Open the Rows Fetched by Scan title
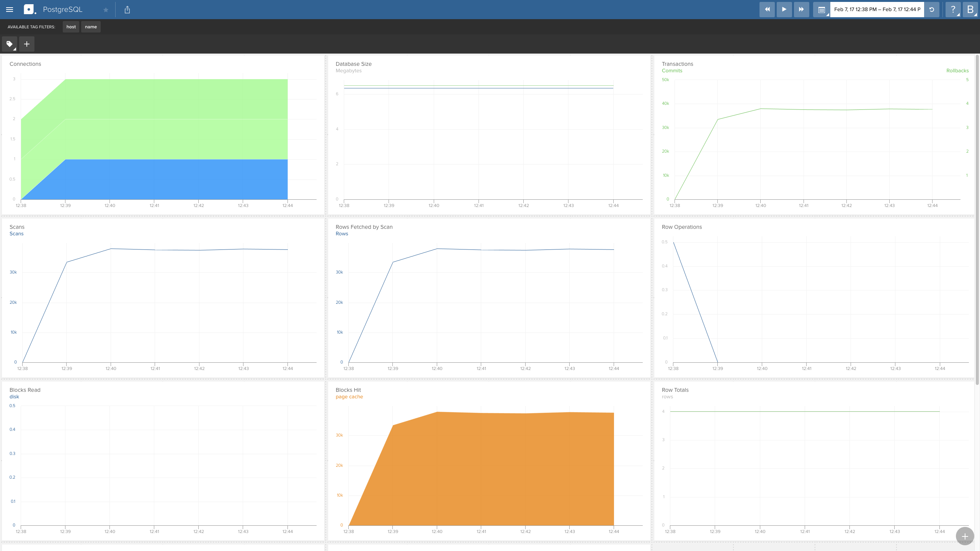Viewport: 980px width, 551px height. coord(364,227)
